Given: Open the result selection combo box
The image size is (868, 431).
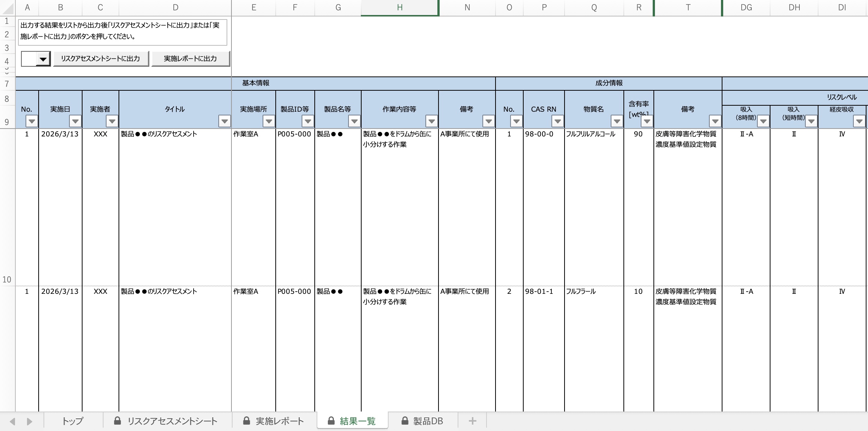Looking at the screenshot, I should coord(43,59).
